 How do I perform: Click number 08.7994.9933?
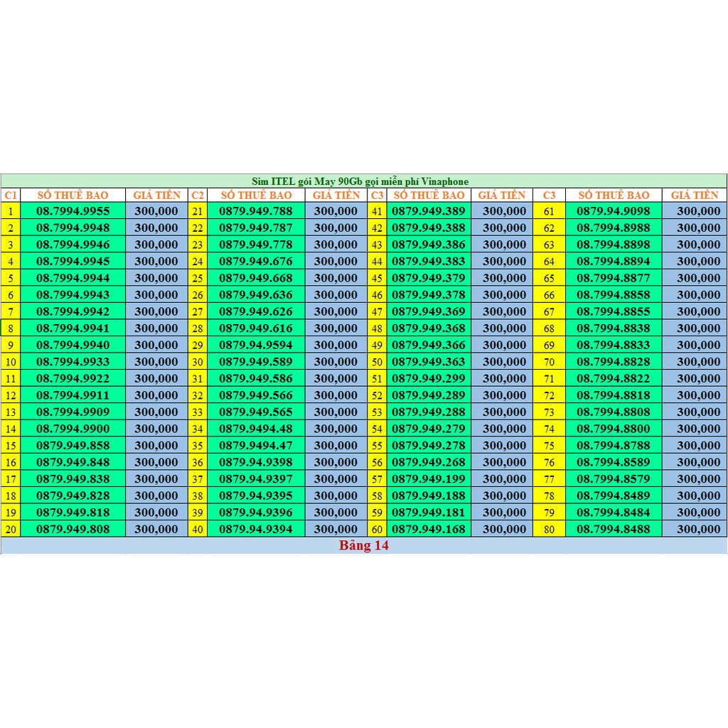[x=73, y=361]
